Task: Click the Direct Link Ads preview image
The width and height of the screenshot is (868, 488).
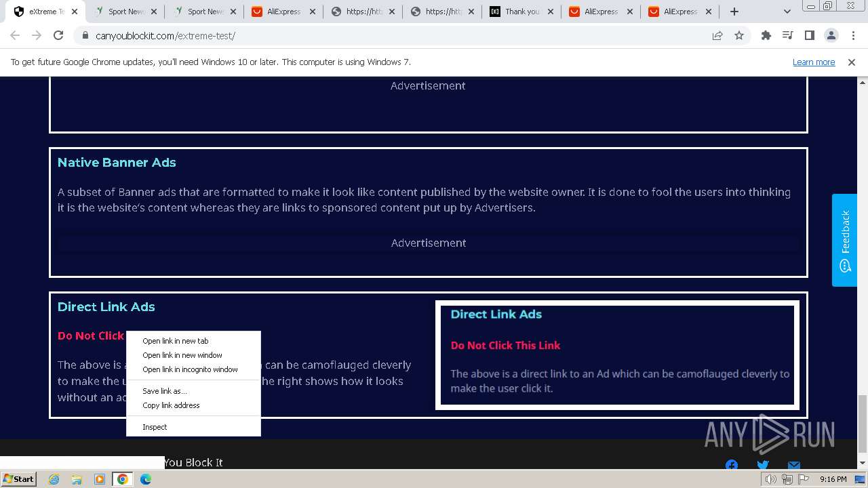Action: pyautogui.click(x=617, y=355)
